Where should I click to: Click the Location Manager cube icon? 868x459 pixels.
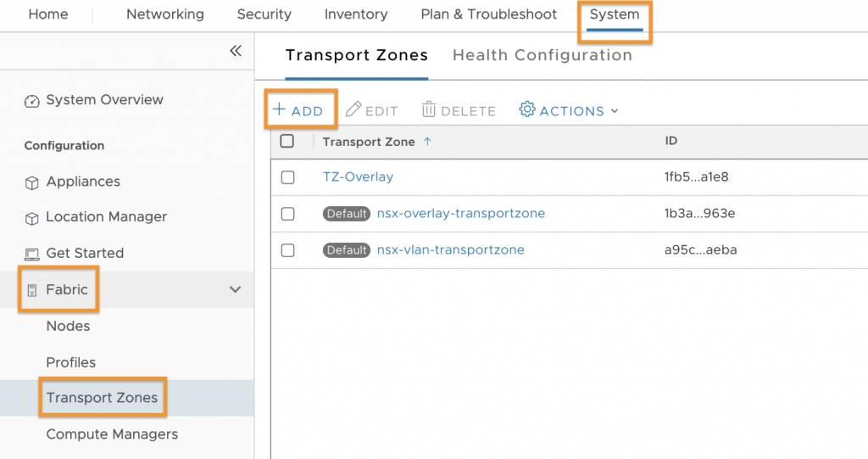point(32,218)
